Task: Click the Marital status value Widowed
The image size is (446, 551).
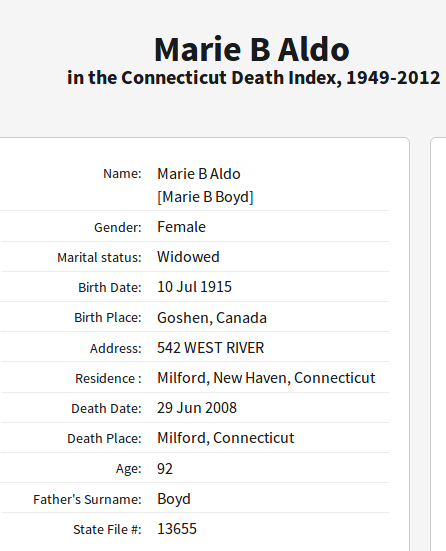Action: coord(188,257)
